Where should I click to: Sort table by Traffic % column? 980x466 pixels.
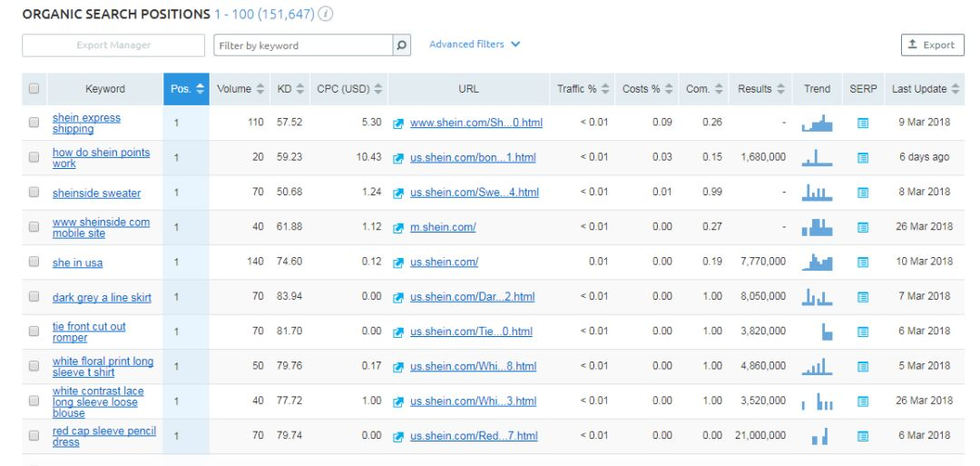point(583,89)
